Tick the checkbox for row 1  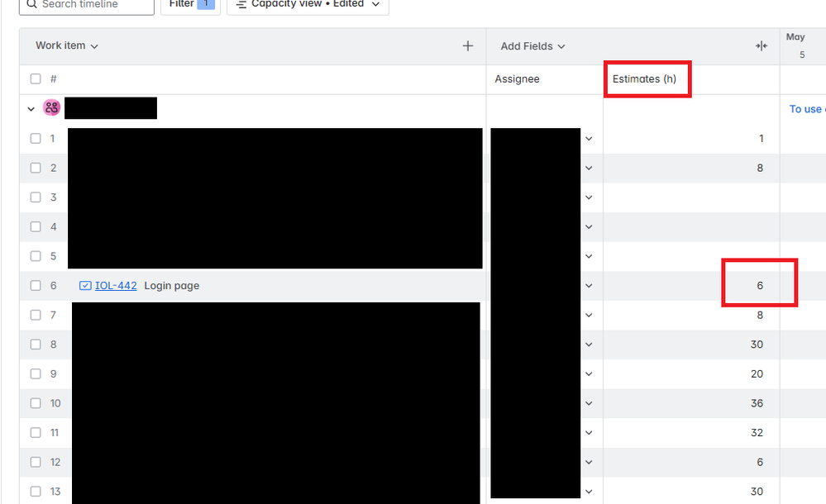pyautogui.click(x=36, y=139)
